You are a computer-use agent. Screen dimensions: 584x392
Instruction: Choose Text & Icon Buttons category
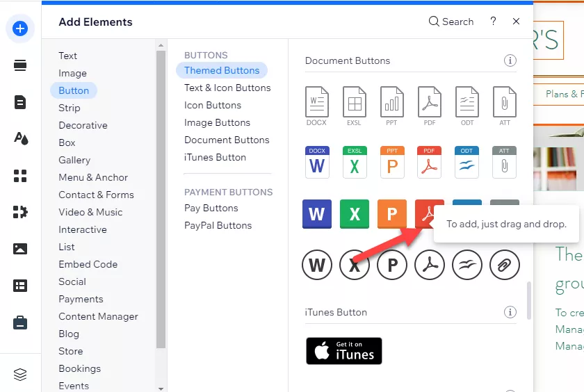(x=227, y=88)
